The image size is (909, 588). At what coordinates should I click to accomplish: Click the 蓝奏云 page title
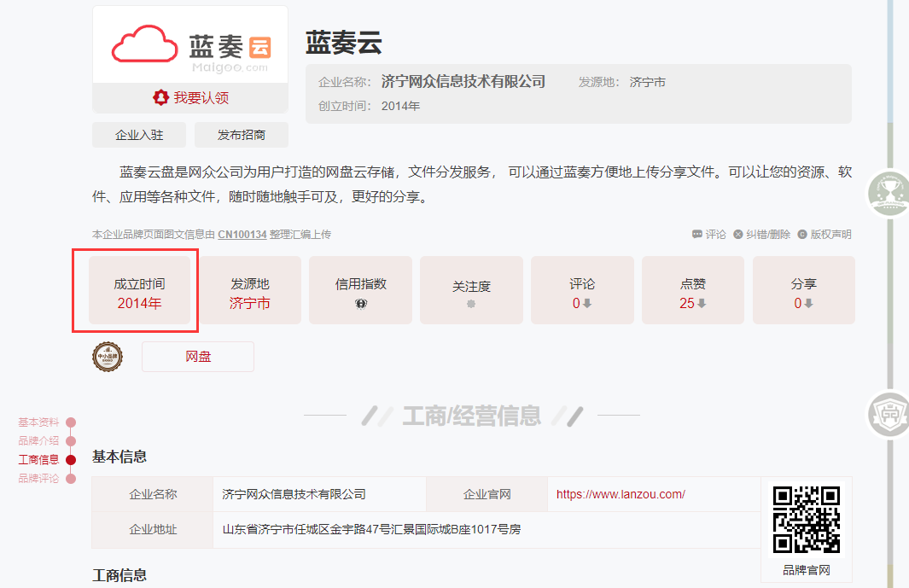coord(344,43)
